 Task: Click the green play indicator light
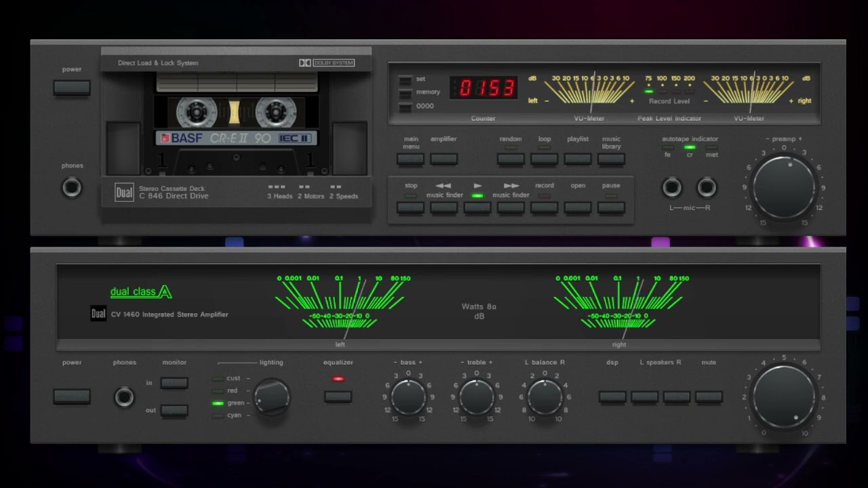click(x=477, y=196)
